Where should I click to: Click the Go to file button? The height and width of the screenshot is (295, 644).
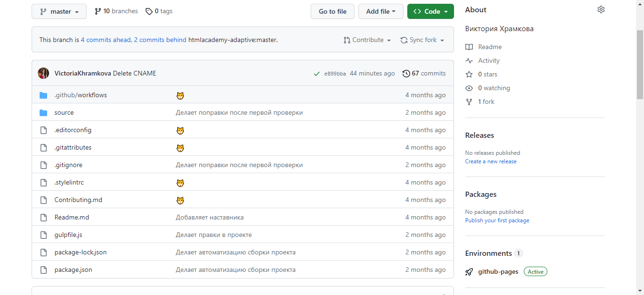pos(332,11)
